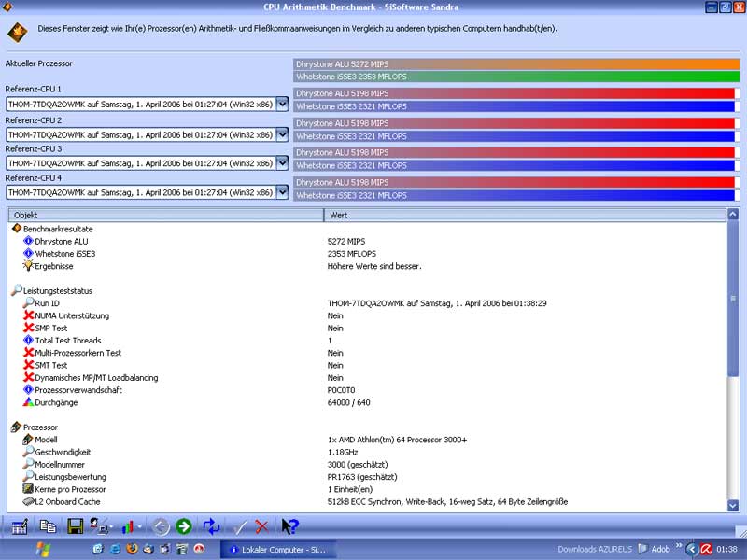Click inside Referenz-CPU 3 combo box text
The height and width of the screenshot is (560, 747).
pyautogui.click(x=141, y=163)
